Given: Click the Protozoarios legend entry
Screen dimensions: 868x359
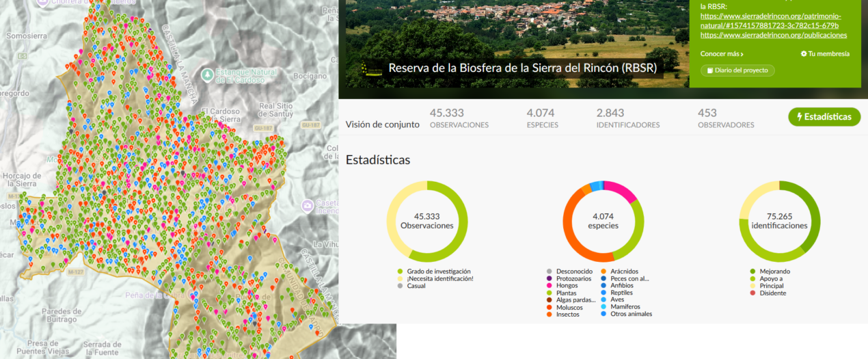Looking at the screenshot, I should 569,278.
